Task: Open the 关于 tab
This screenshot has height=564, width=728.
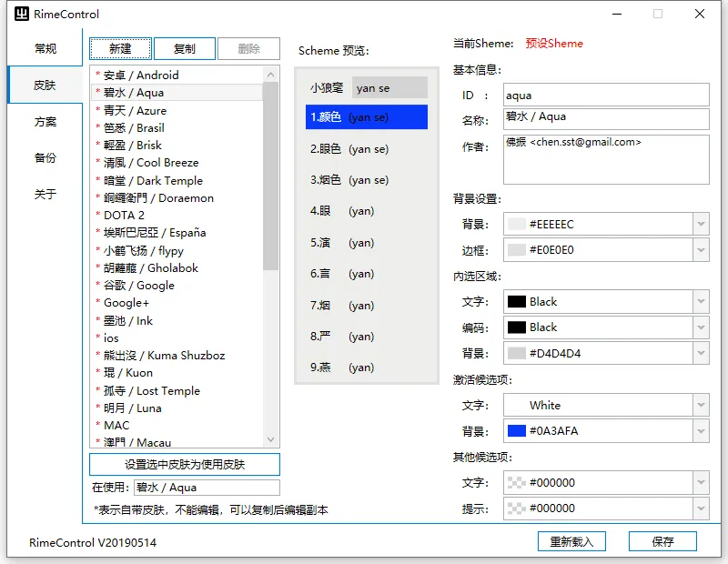Action: point(45,194)
